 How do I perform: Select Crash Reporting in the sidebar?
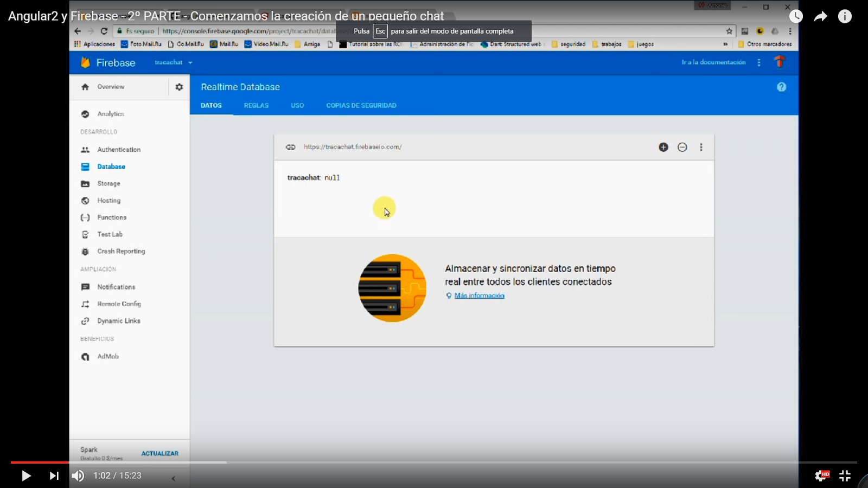tap(120, 251)
